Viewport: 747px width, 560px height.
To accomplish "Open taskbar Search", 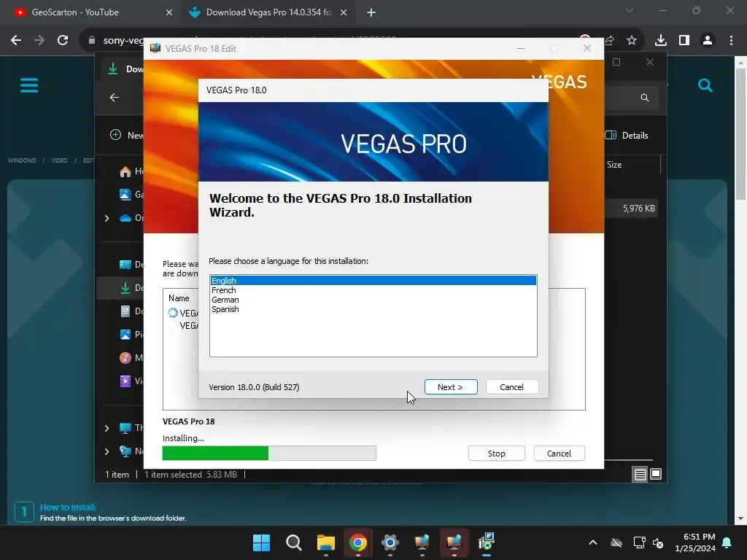I will pos(293,542).
